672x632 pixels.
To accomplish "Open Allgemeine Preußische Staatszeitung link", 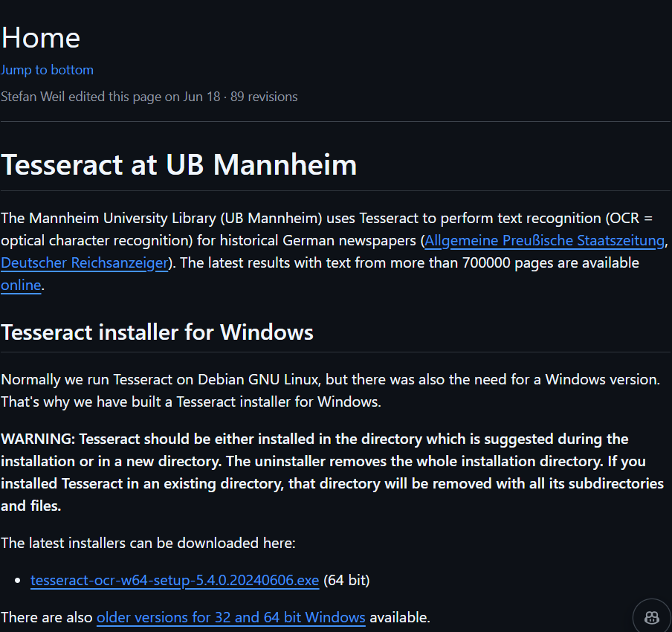I will (x=544, y=241).
